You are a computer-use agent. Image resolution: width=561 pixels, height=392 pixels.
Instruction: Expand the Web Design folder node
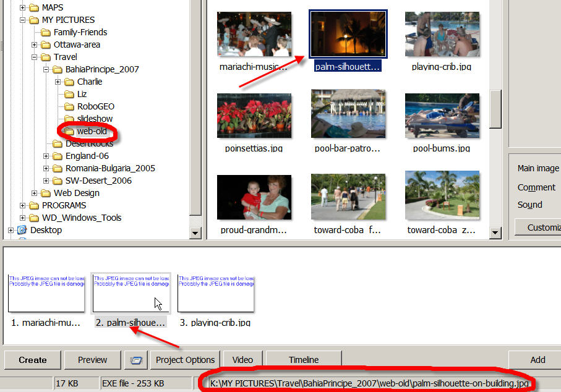(35, 193)
